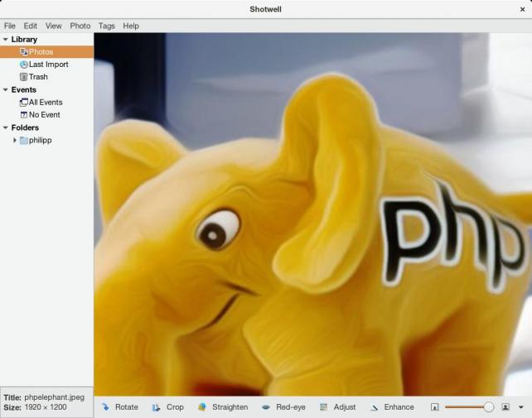Open the Trash in sidebar
The image size is (532, 418).
pos(38,77)
